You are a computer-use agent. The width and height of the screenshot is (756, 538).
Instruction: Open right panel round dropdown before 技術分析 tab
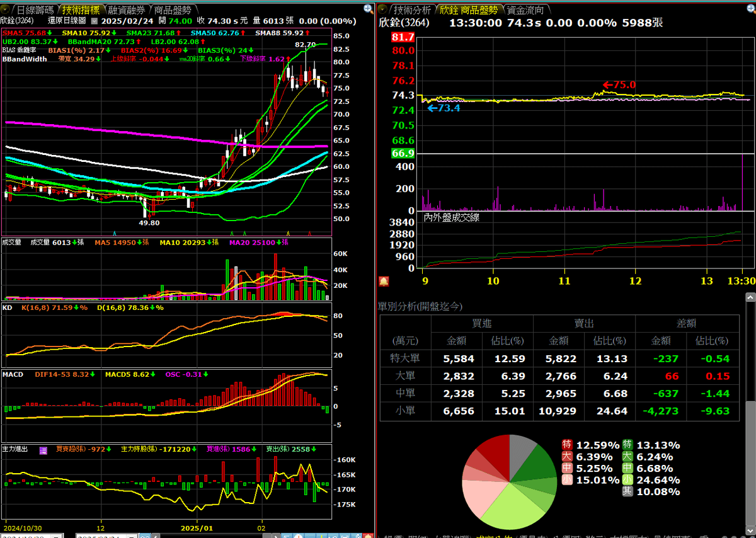coord(384,9)
